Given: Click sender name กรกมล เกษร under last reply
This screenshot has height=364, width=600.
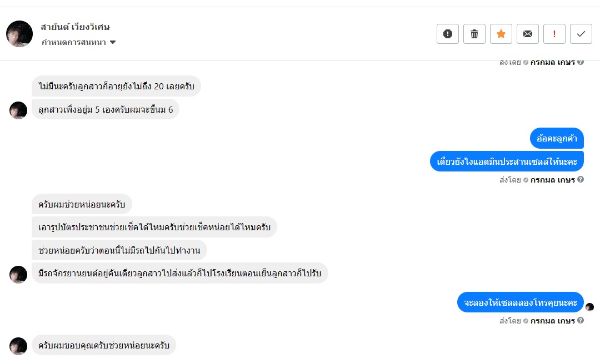Looking at the screenshot, I should click(552, 321).
